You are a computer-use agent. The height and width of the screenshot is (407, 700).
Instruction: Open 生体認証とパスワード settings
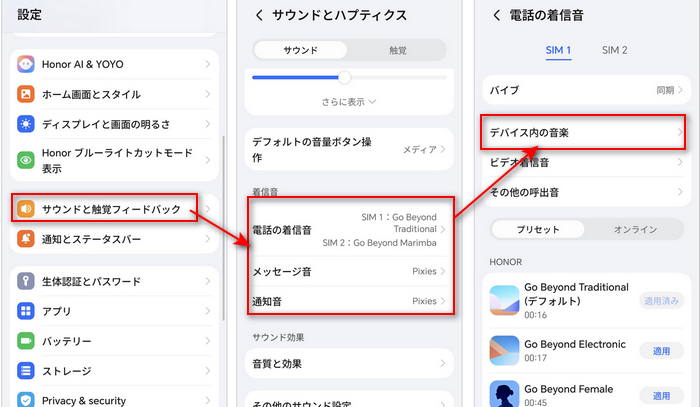point(114,281)
